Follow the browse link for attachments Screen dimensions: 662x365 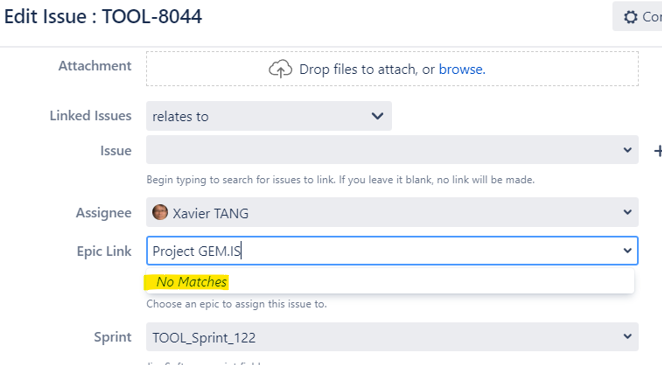462,69
